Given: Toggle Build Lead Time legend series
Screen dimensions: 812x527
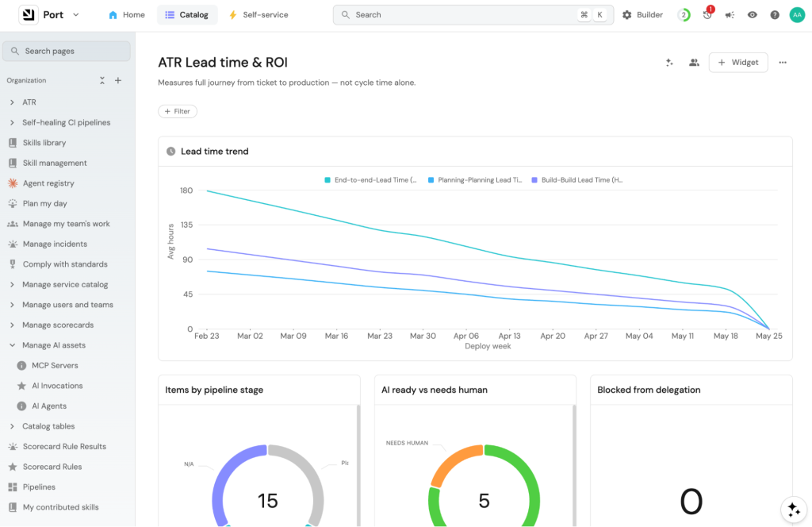Looking at the screenshot, I should pos(577,180).
